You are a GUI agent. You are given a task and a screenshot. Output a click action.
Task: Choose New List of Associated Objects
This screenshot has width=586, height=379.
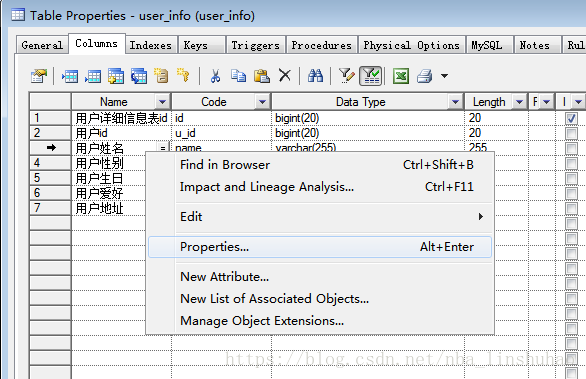point(320,299)
